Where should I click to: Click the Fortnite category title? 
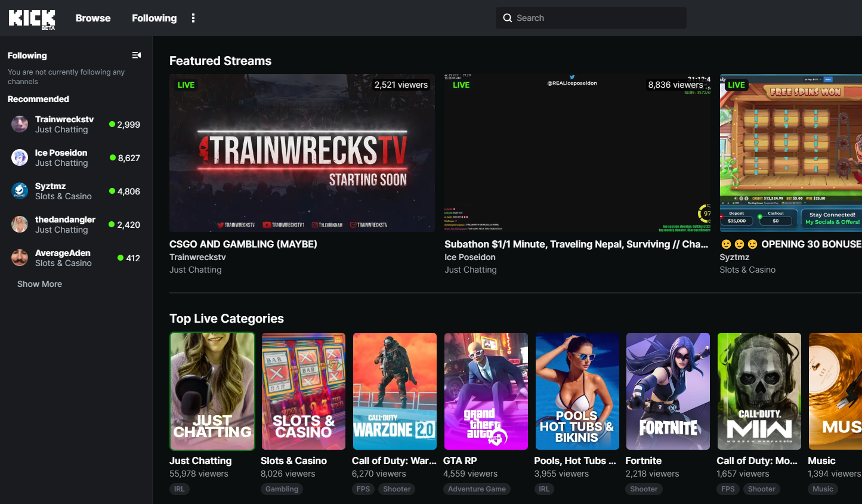pyautogui.click(x=644, y=460)
